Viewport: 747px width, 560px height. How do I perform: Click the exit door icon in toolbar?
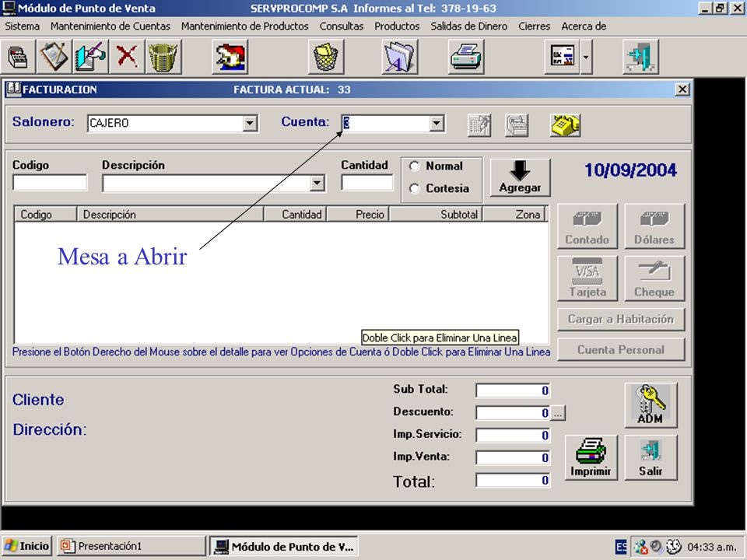[x=640, y=57]
